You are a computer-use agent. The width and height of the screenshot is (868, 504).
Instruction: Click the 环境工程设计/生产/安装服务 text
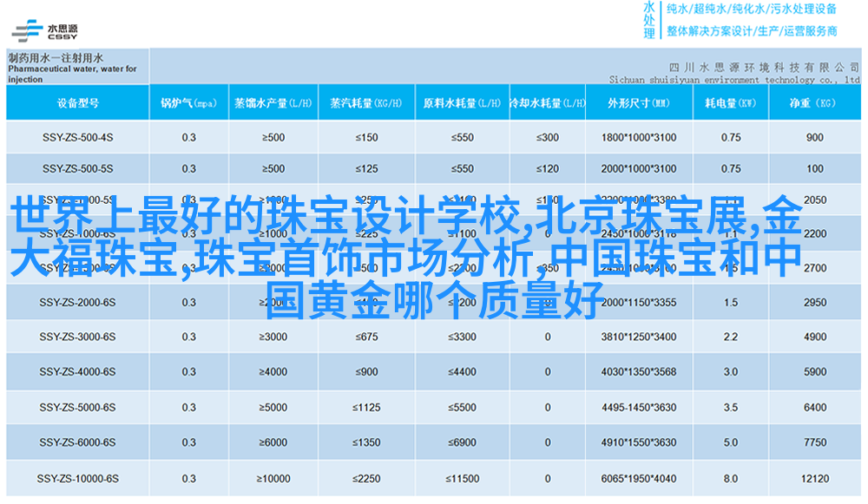coord(751,30)
